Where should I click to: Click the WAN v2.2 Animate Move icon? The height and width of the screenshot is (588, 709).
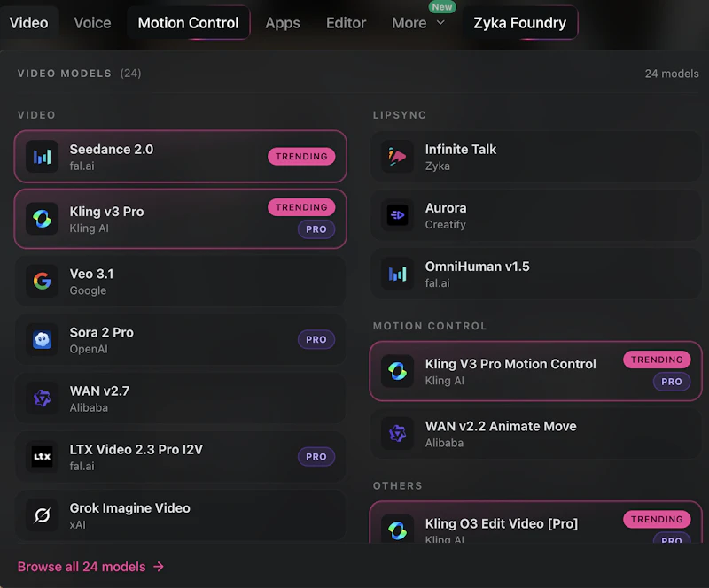[397, 433]
